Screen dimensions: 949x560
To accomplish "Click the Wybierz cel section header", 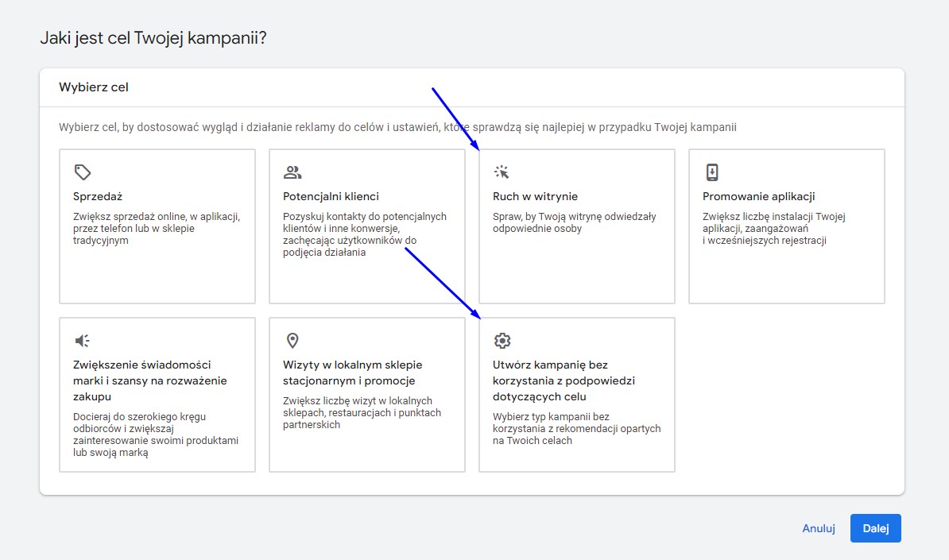I will [x=94, y=87].
